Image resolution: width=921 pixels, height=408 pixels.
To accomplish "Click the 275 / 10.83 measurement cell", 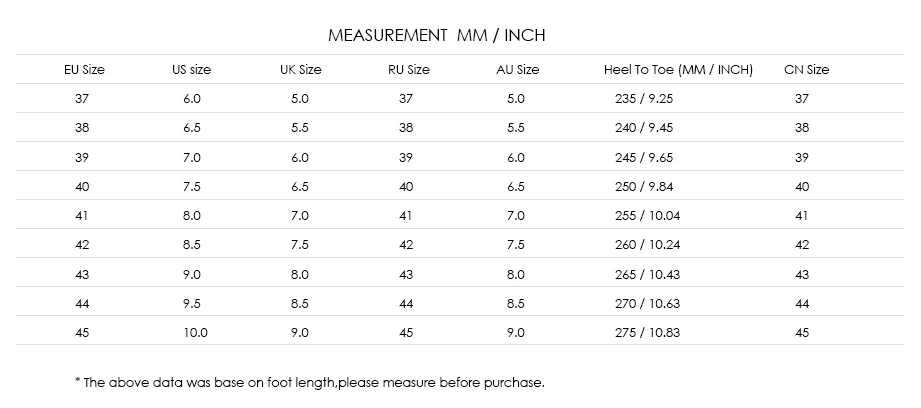I will [647, 333].
